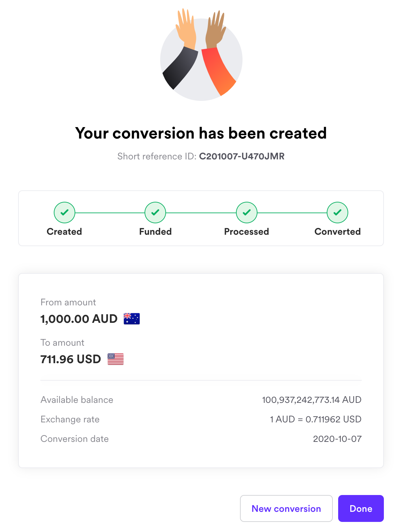The width and height of the screenshot is (400, 532).
Task: Click the US flag beside 711.96 USD
Action: pyautogui.click(x=115, y=359)
